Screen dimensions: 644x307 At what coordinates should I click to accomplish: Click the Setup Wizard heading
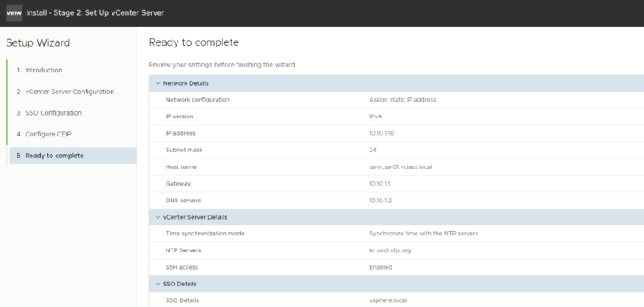click(x=37, y=42)
